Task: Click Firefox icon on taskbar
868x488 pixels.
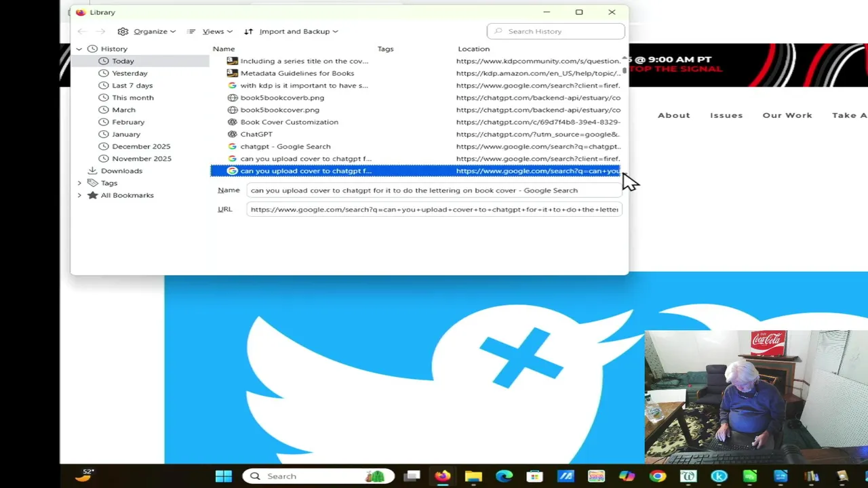Action: [442, 476]
